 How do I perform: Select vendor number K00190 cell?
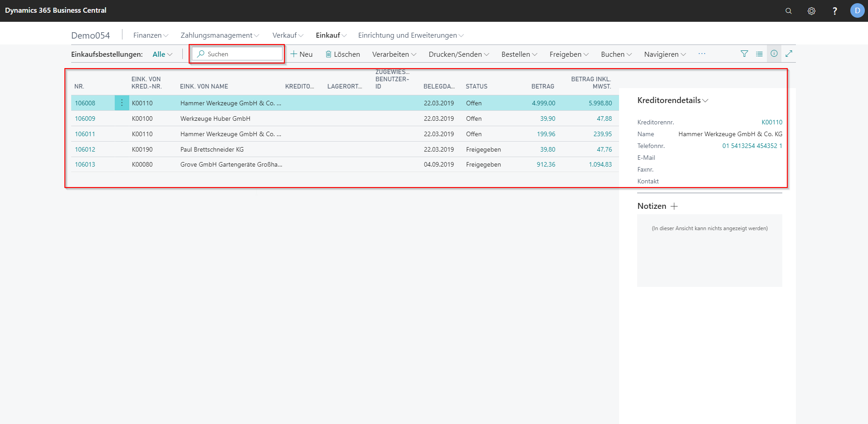(x=142, y=149)
